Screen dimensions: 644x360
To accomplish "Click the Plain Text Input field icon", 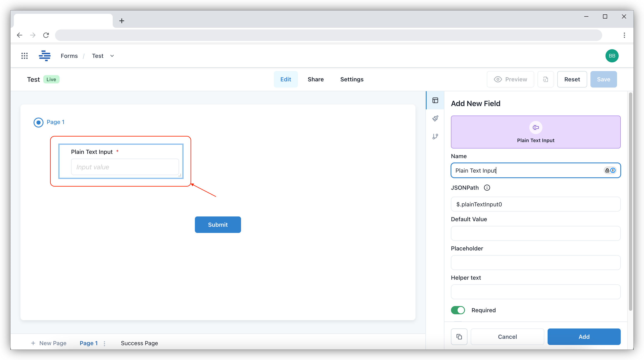I will pyautogui.click(x=535, y=127).
